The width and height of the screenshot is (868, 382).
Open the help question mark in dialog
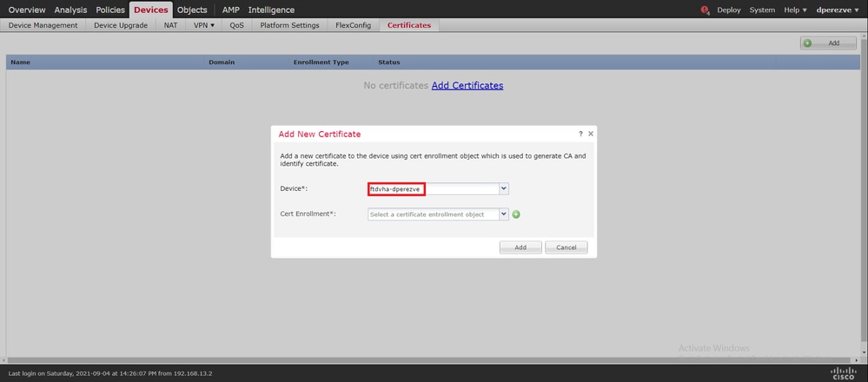(x=580, y=134)
